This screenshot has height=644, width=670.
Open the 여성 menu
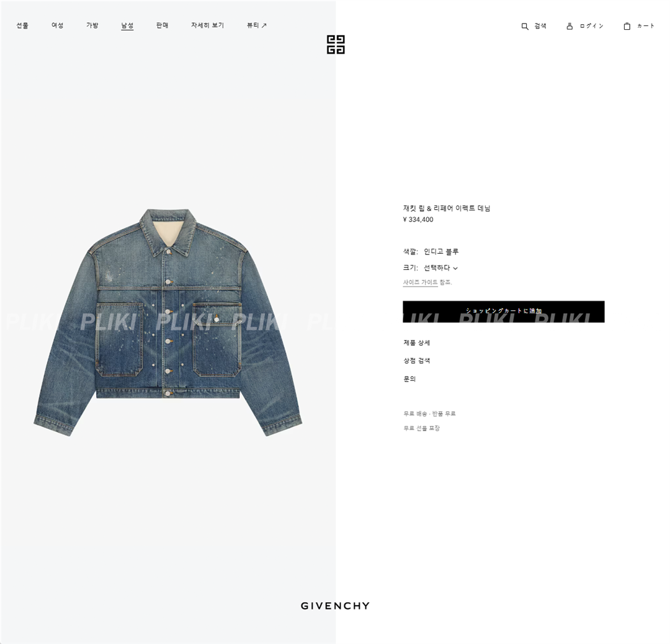click(x=57, y=25)
